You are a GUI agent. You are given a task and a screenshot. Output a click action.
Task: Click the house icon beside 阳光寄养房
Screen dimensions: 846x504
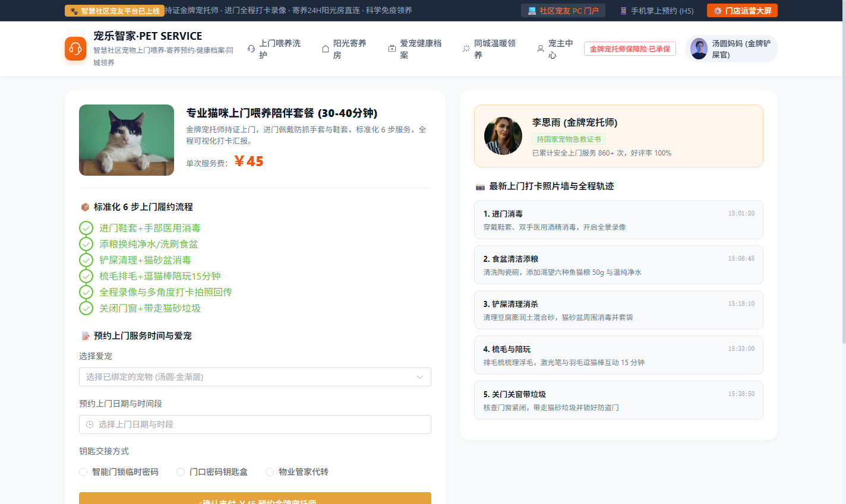pyautogui.click(x=326, y=49)
